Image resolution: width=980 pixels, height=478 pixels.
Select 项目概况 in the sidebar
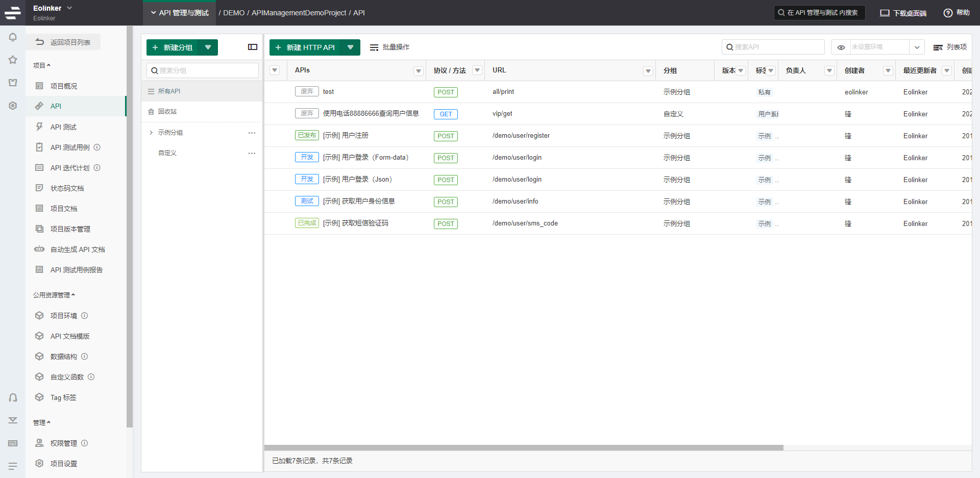64,86
